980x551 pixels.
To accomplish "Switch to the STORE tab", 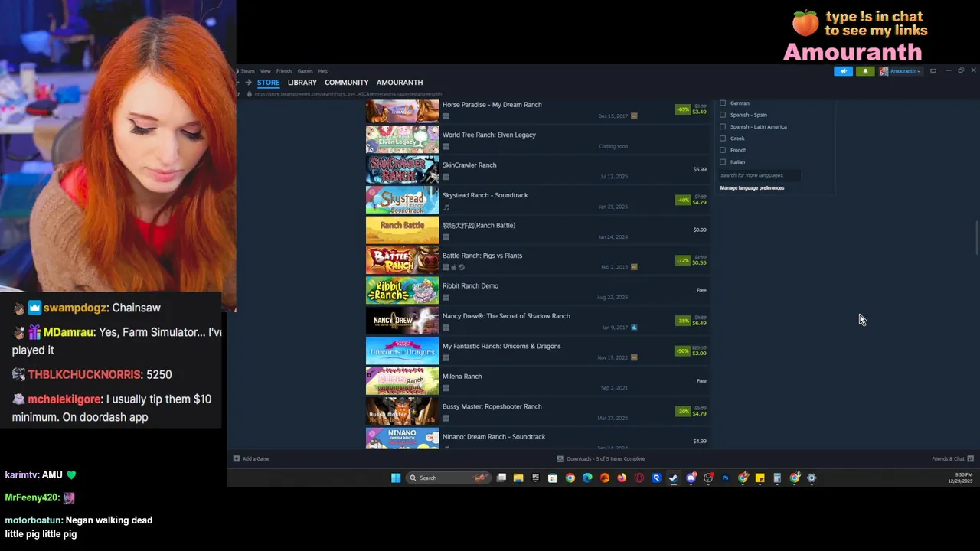I will (268, 82).
